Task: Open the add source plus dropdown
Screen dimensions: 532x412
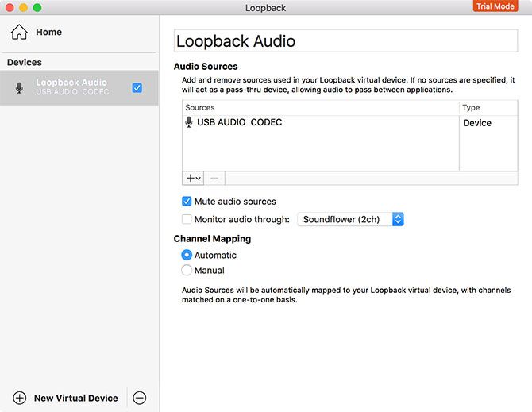Action: tap(193, 178)
